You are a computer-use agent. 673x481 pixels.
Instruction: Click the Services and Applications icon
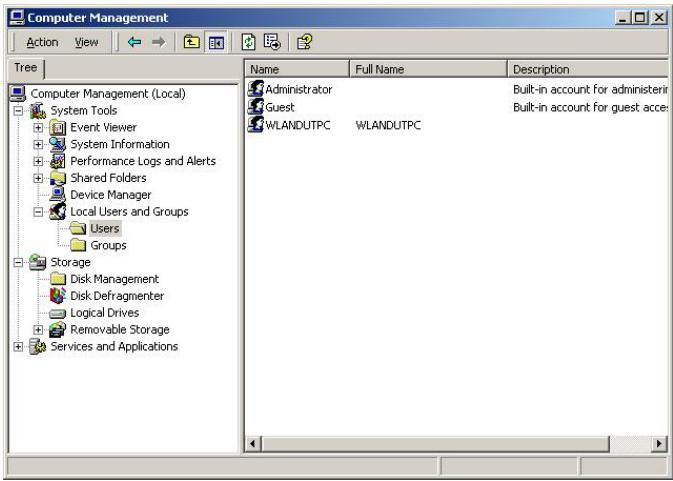(38, 346)
